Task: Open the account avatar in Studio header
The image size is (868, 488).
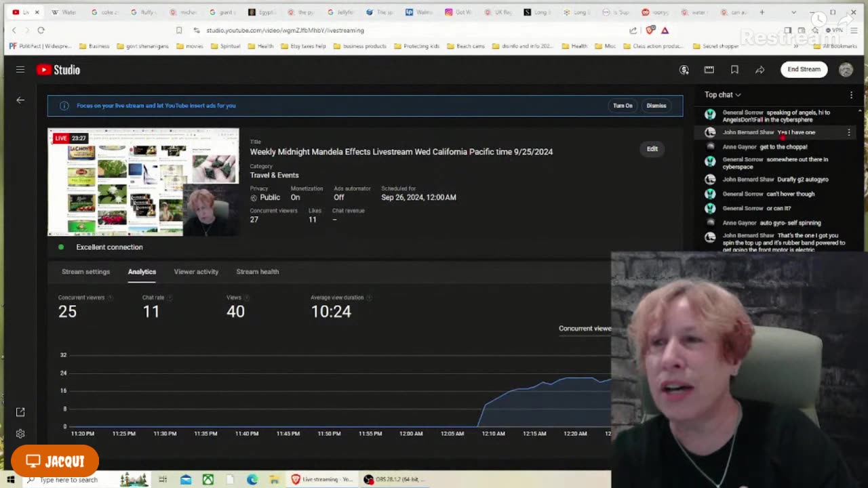Action: (x=846, y=70)
